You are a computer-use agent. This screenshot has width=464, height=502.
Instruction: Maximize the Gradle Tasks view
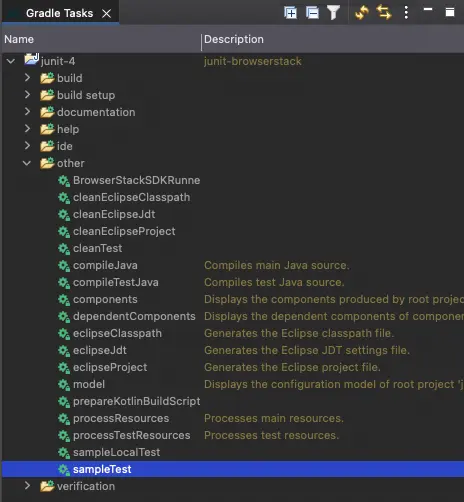tap(450, 12)
